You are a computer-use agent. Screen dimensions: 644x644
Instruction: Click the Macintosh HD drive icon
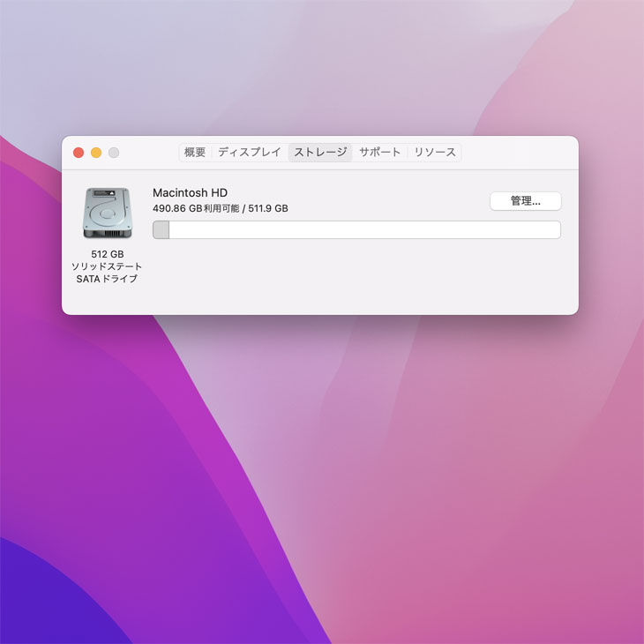tap(106, 213)
